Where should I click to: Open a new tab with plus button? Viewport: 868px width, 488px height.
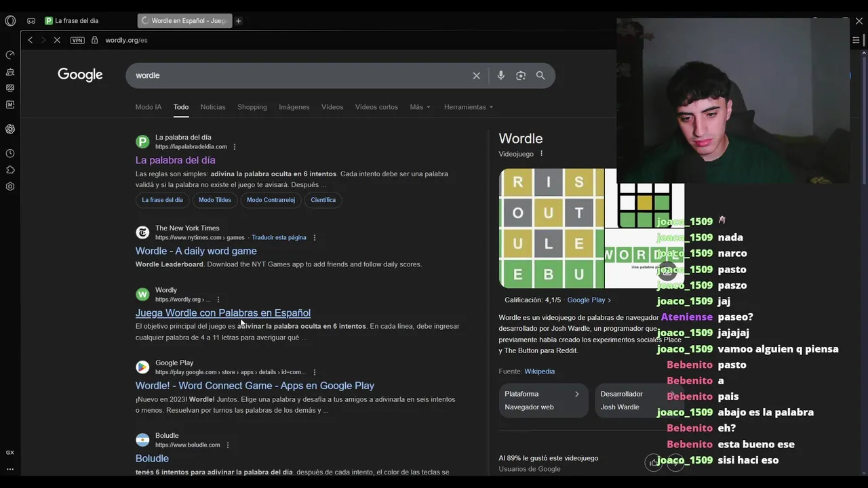(238, 21)
